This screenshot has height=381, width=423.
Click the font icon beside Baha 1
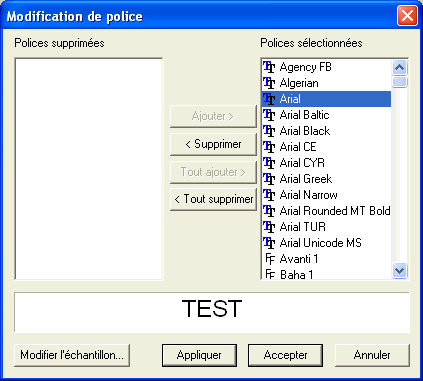click(x=270, y=274)
